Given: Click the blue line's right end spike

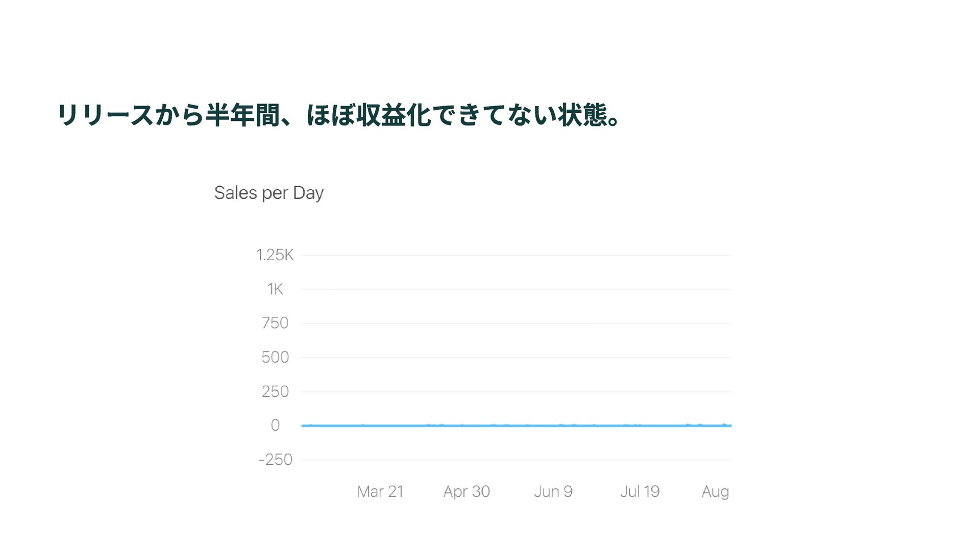Looking at the screenshot, I should (724, 424).
